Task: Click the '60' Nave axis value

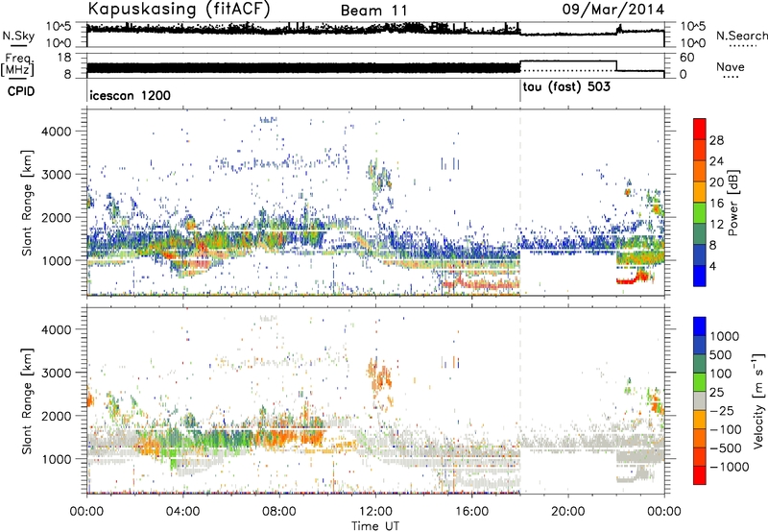Action: (x=687, y=58)
